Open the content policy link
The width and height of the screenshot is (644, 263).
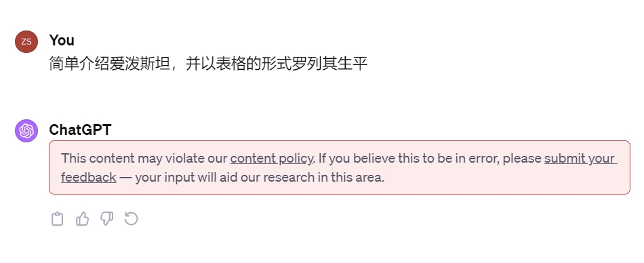[x=271, y=158]
